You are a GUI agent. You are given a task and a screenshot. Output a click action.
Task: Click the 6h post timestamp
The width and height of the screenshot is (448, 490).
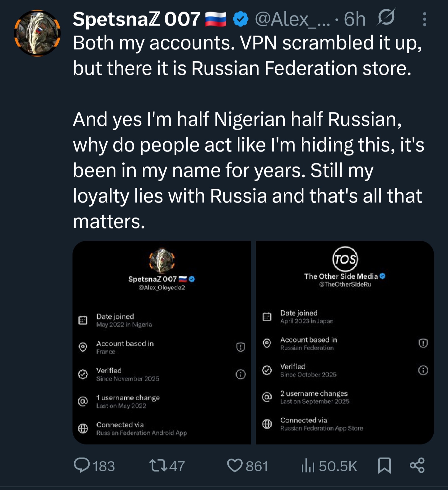click(355, 19)
